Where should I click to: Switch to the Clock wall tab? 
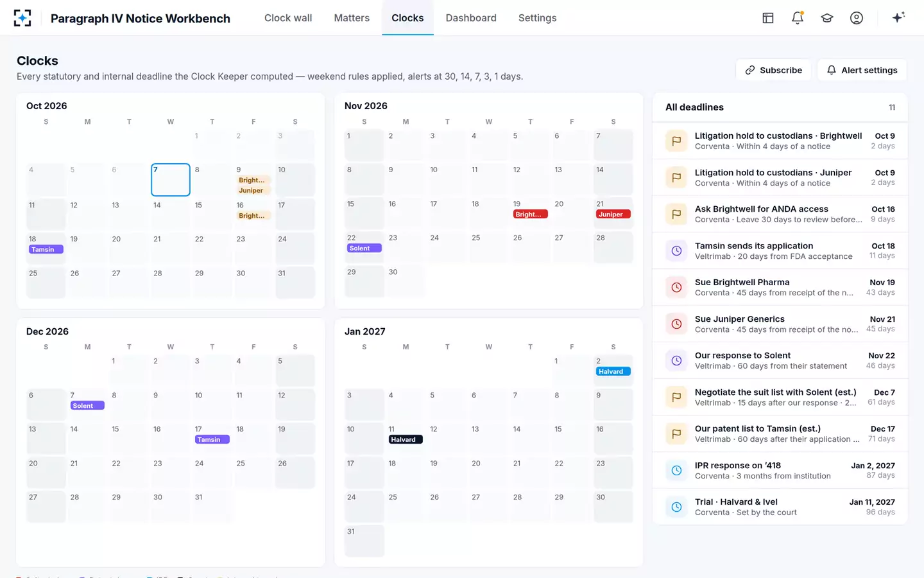pos(288,18)
